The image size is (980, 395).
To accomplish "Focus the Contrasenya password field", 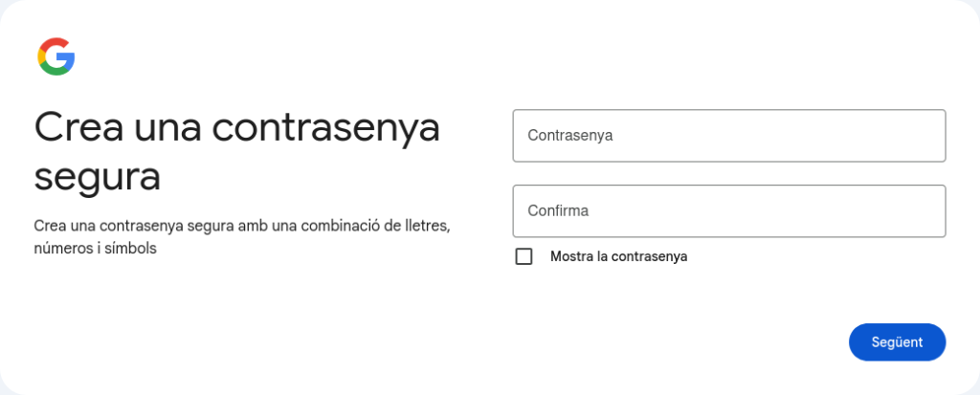I will coord(728,136).
